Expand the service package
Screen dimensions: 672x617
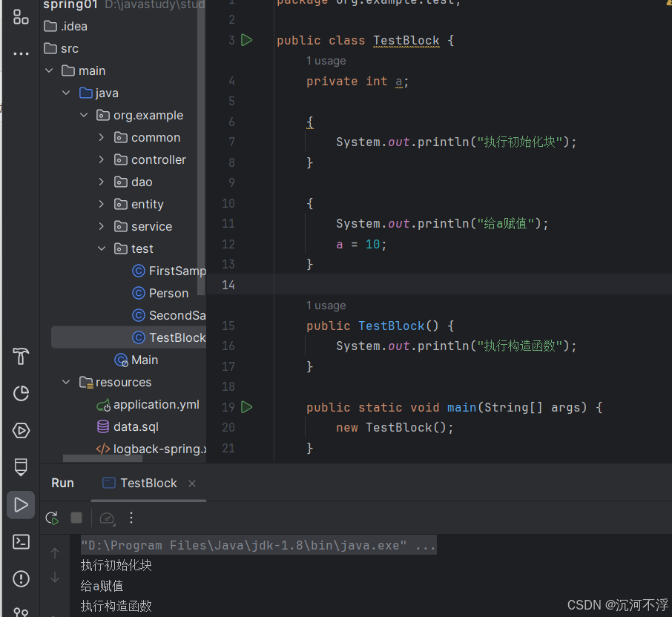point(101,227)
